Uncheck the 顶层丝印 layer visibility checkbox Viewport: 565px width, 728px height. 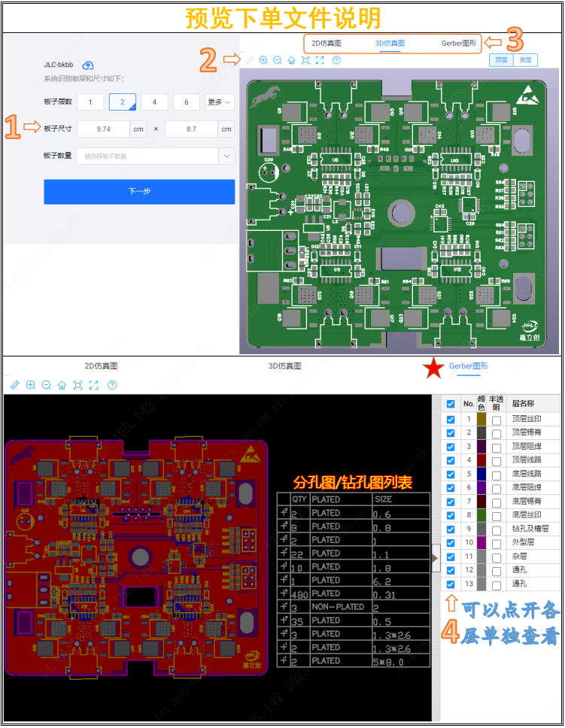coord(451,420)
